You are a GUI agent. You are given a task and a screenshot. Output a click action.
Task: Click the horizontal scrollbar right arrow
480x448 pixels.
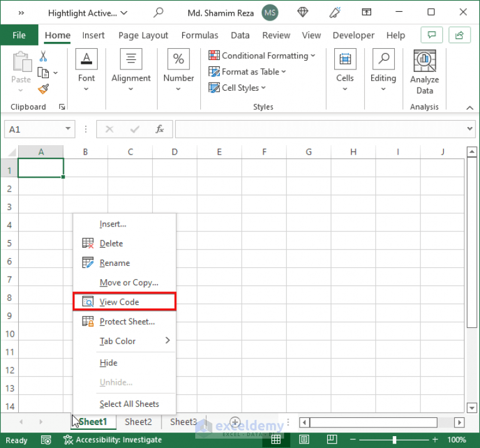459,422
